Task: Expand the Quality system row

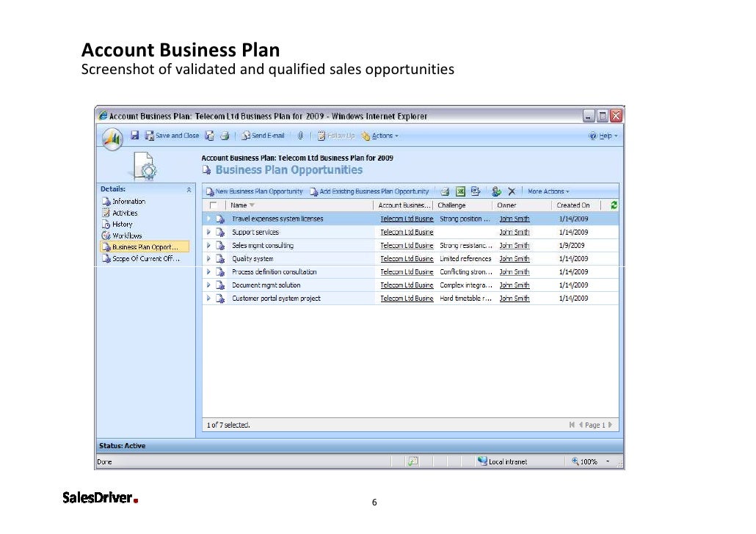Action: (208, 258)
